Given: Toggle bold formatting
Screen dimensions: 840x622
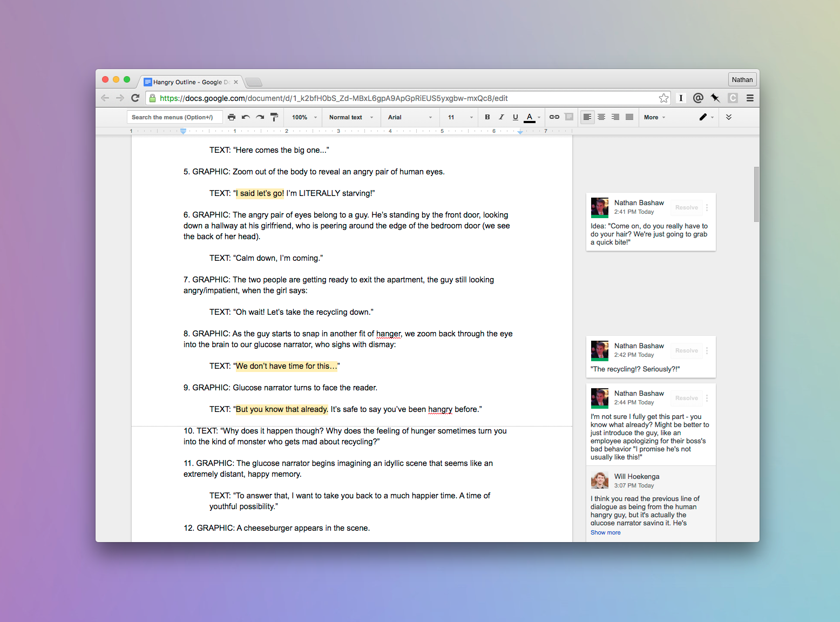Looking at the screenshot, I should pos(487,117).
